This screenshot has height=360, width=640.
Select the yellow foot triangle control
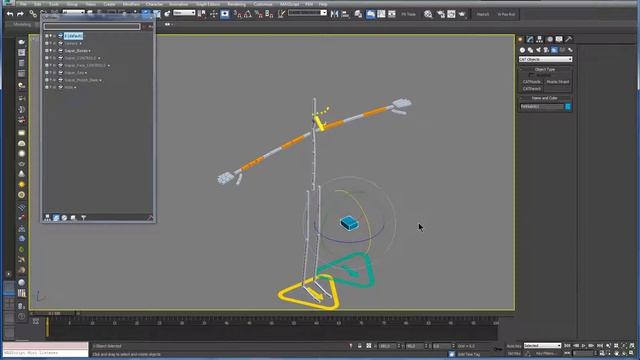(309, 293)
